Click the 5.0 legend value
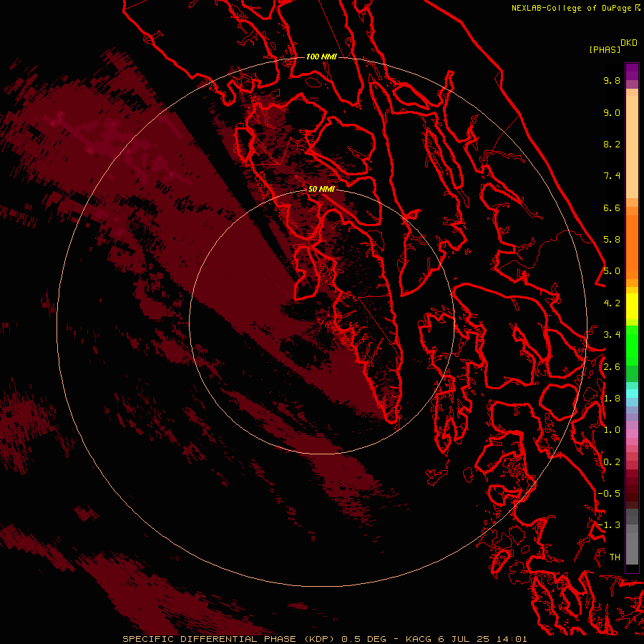644x644 pixels. pyautogui.click(x=612, y=271)
